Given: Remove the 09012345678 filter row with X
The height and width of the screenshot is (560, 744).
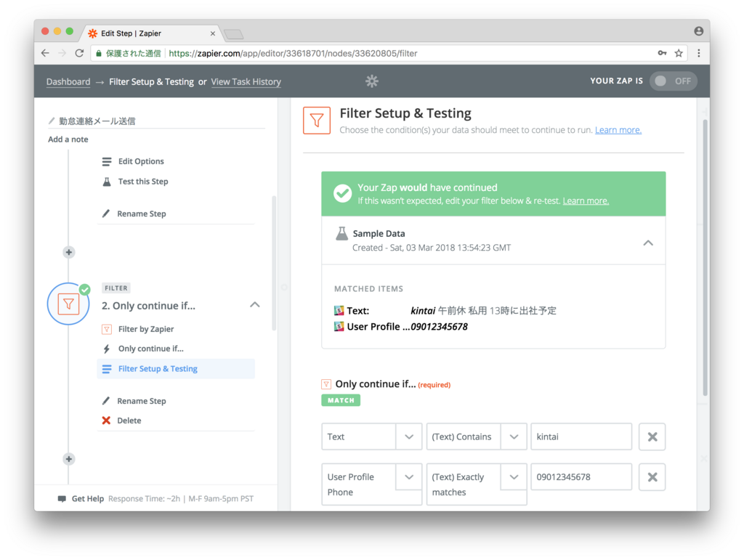Looking at the screenshot, I should click(x=652, y=477).
